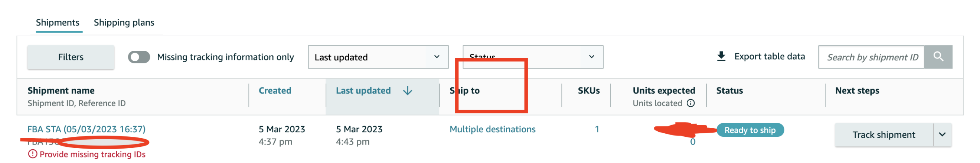Image resolution: width=980 pixels, height=163 pixels.
Task: Open the Status filter dropdown
Action: (533, 57)
